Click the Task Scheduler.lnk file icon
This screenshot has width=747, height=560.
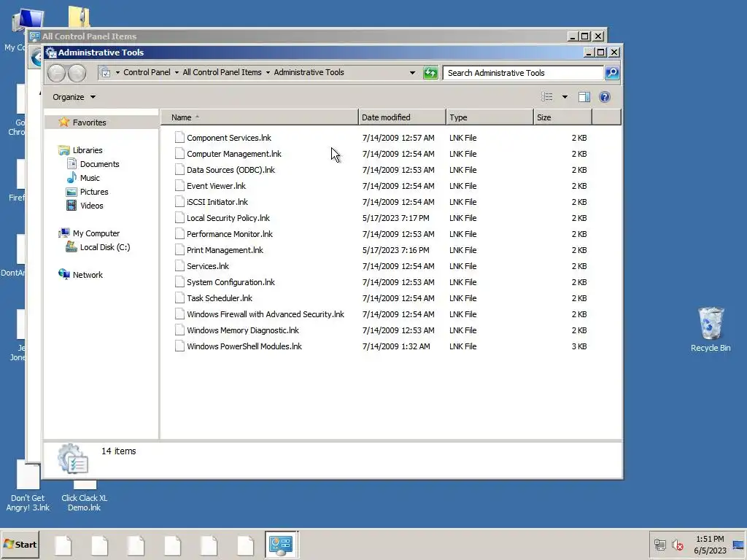[179, 298]
